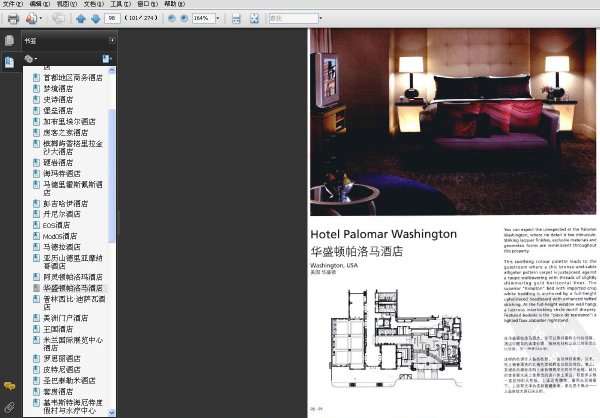Select bookmark EOS酒店
The width and height of the screenshot is (600, 418).
56,225
